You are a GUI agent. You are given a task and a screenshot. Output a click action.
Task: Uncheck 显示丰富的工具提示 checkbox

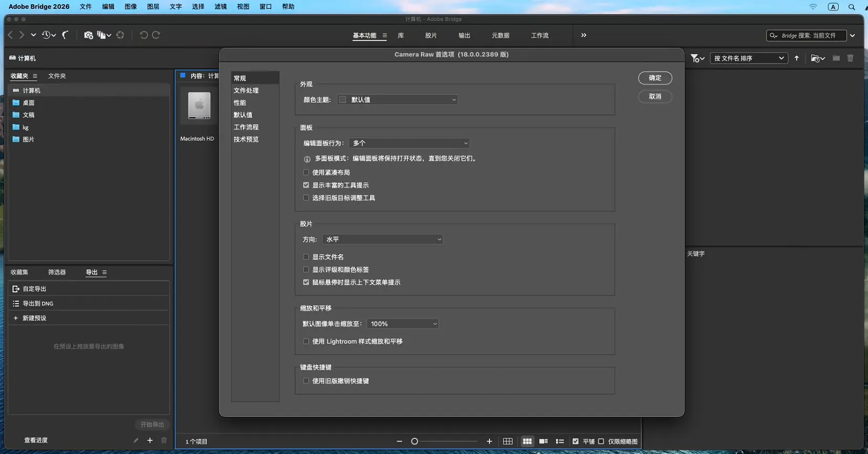[x=306, y=185]
